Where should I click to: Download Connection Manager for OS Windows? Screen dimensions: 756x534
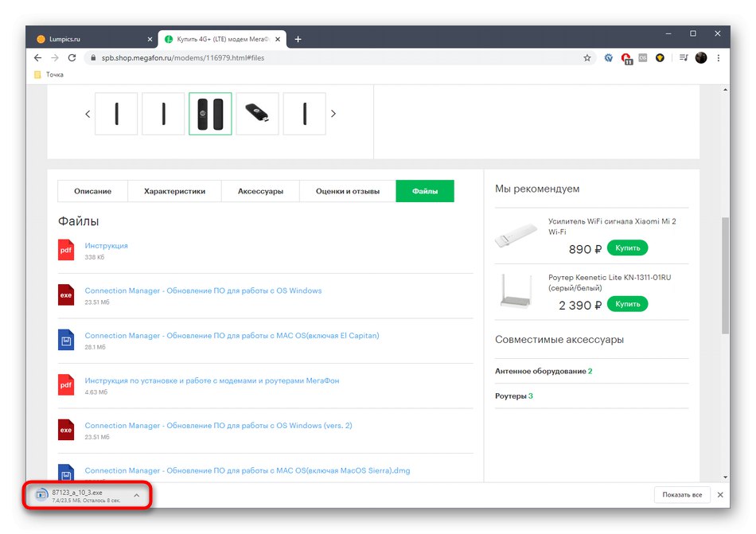click(203, 290)
